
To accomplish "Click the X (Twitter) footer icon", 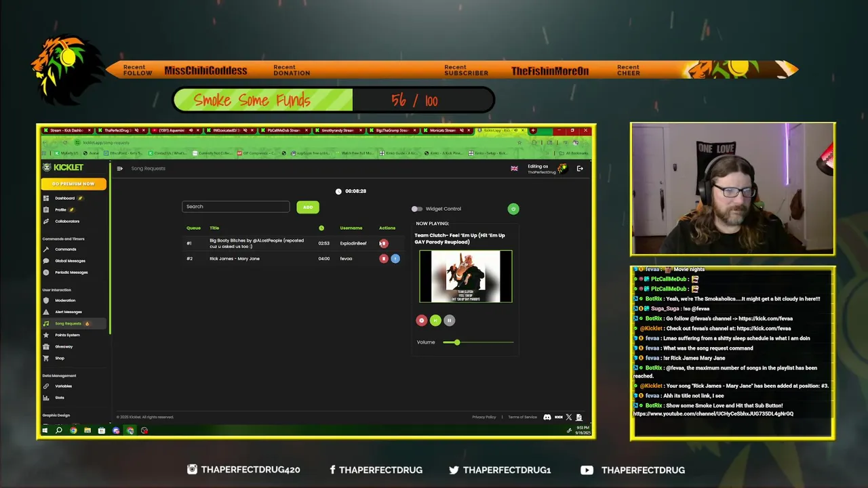I will (569, 418).
